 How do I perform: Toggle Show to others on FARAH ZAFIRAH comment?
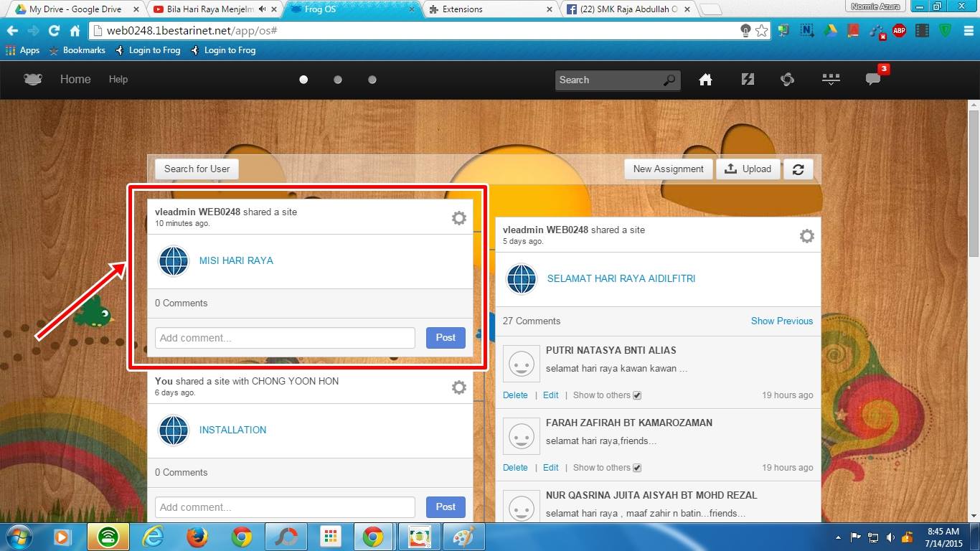click(637, 468)
